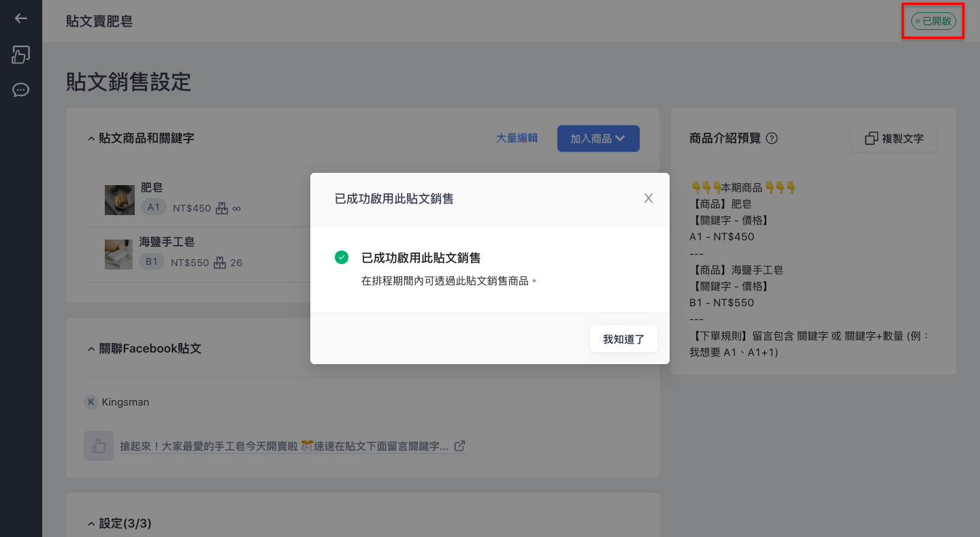The image size is (980, 537).
Task: Click the Kingsman page avatar
Action: point(91,402)
